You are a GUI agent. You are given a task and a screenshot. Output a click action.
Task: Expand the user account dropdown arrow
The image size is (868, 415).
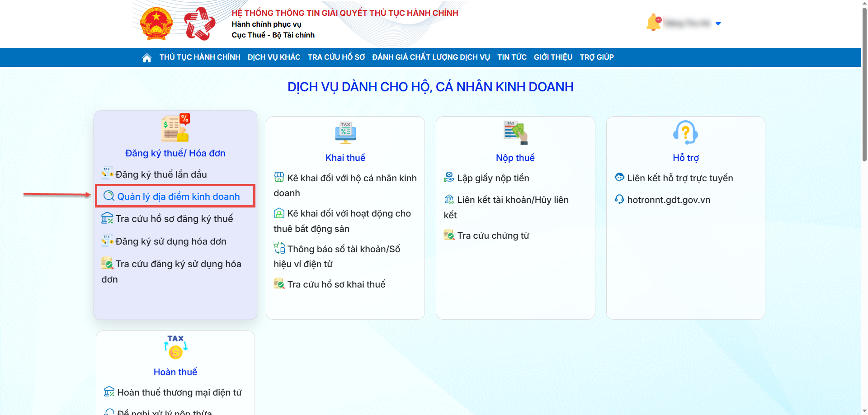point(718,24)
